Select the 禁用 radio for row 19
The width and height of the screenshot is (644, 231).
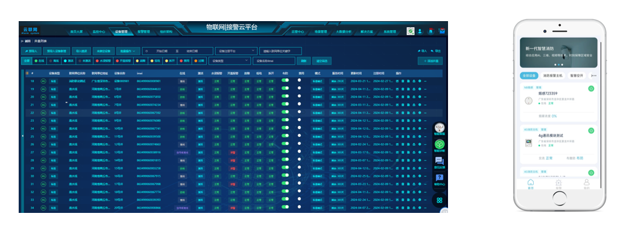pos(300,89)
